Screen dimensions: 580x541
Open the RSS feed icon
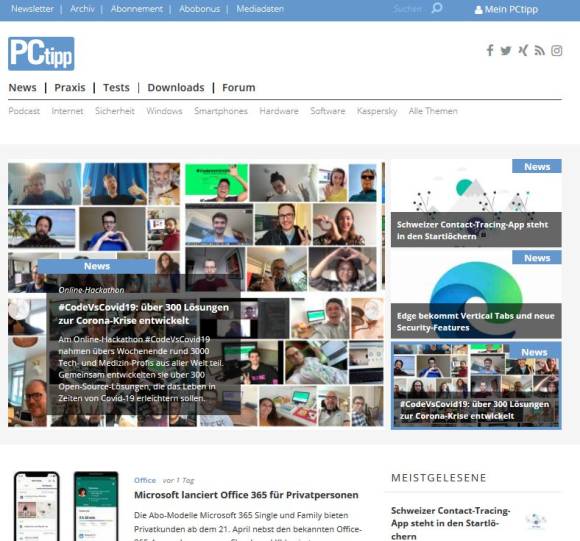539,51
